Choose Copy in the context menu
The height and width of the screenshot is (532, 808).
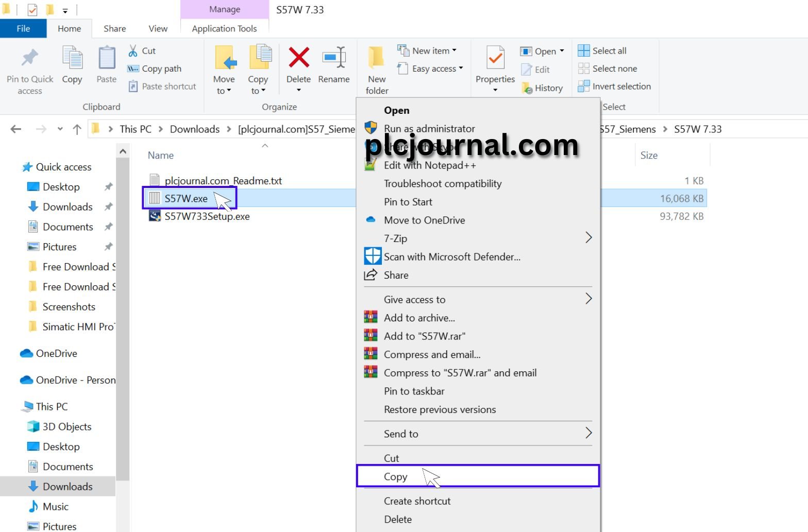point(478,476)
